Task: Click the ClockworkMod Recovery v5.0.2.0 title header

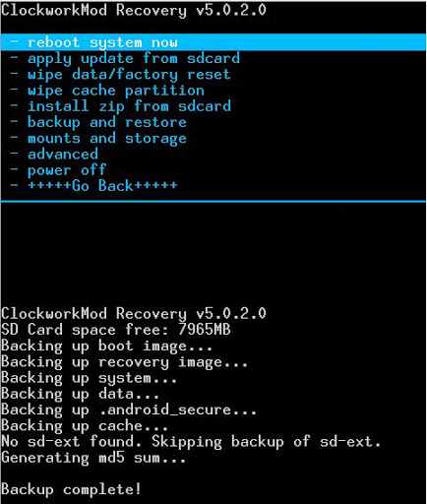Action: 134,10
